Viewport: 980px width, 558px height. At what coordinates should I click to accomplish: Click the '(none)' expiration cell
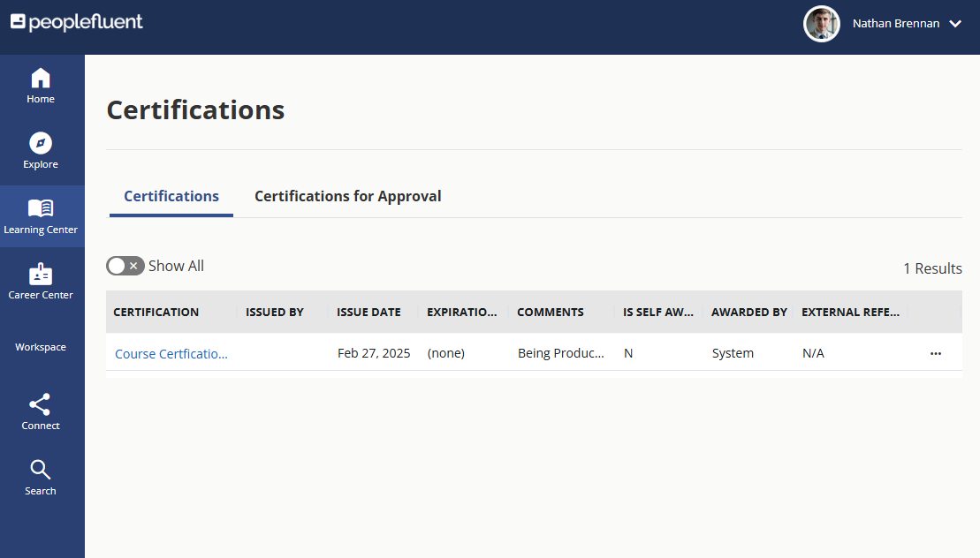click(x=446, y=353)
